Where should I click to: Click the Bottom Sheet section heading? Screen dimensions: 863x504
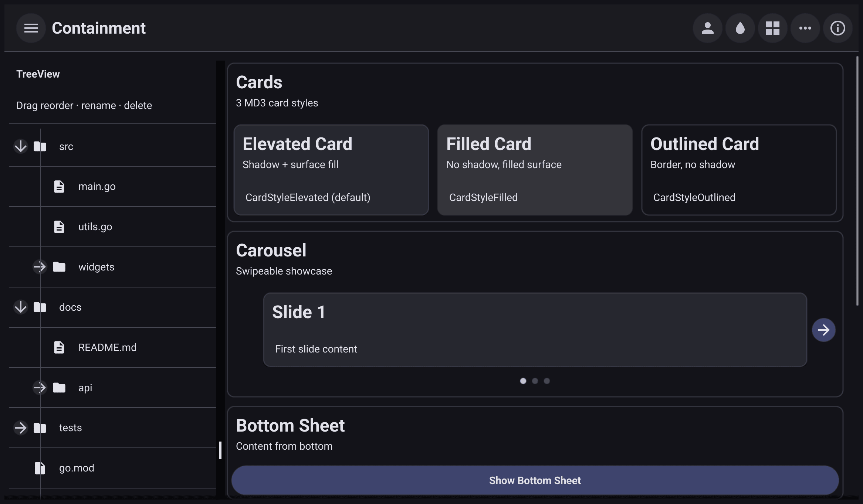[290, 425]
